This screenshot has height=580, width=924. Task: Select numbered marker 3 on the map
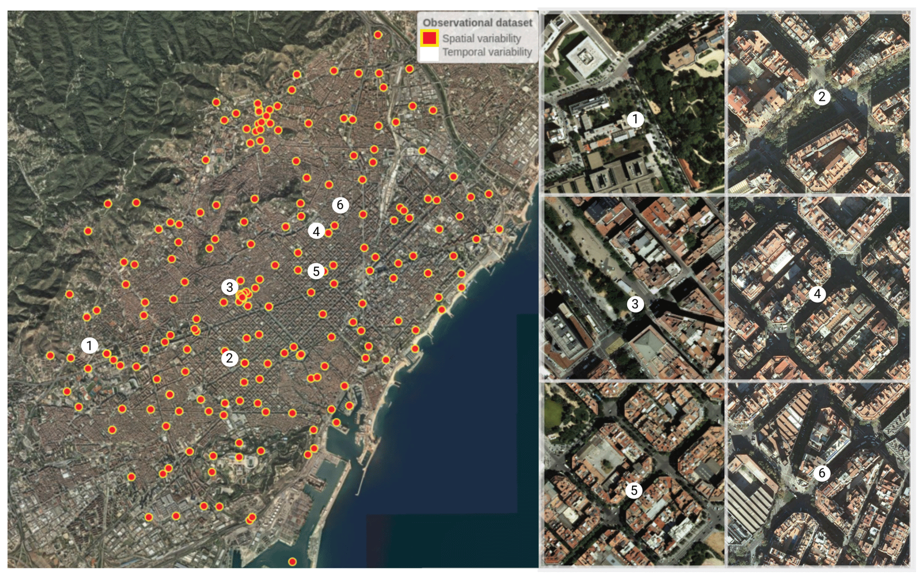pos(229,287)
